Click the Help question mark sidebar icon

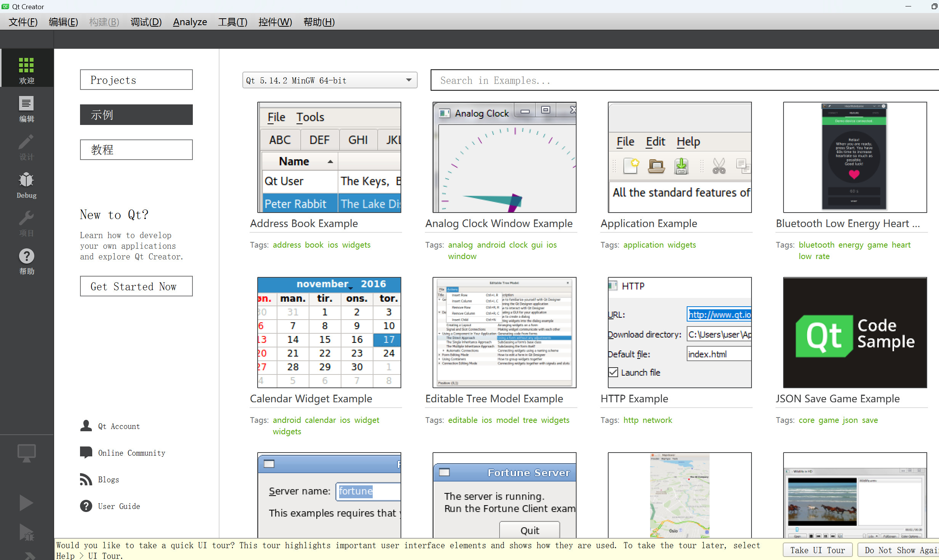tap(26, 261)
